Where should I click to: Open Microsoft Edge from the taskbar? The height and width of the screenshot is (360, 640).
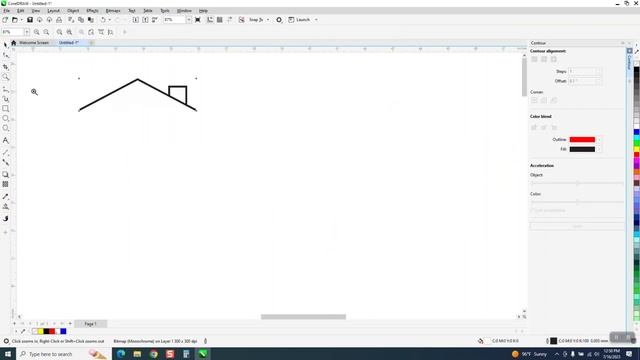pos(121,354)
